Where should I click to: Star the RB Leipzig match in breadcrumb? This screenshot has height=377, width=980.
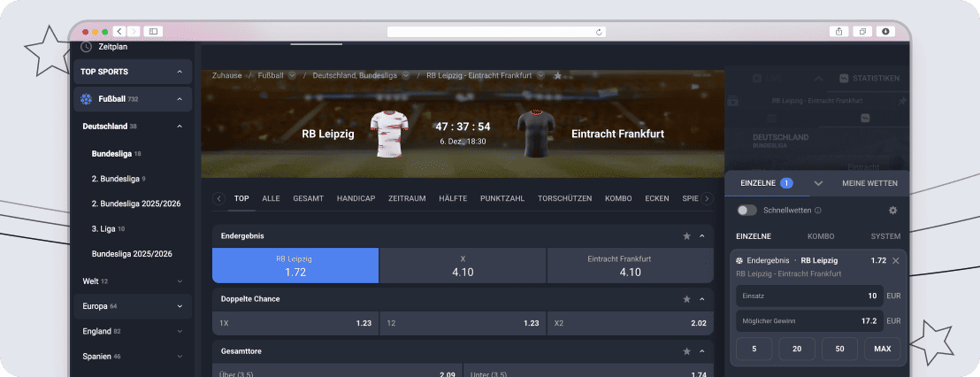(x=557, y=75)
